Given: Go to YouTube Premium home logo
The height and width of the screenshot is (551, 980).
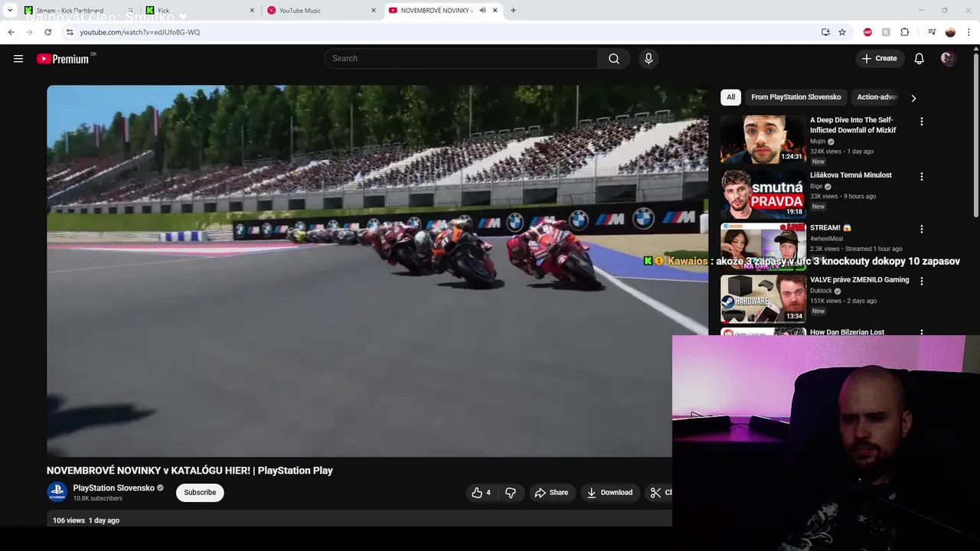Looking at the screenshot, I should coord(63,59).
